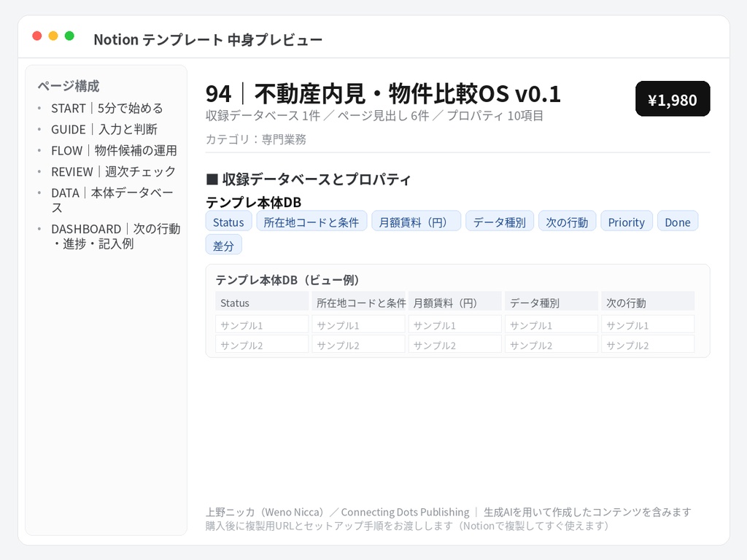Click the 購入後に複製用URL footer note

[407, 526]
